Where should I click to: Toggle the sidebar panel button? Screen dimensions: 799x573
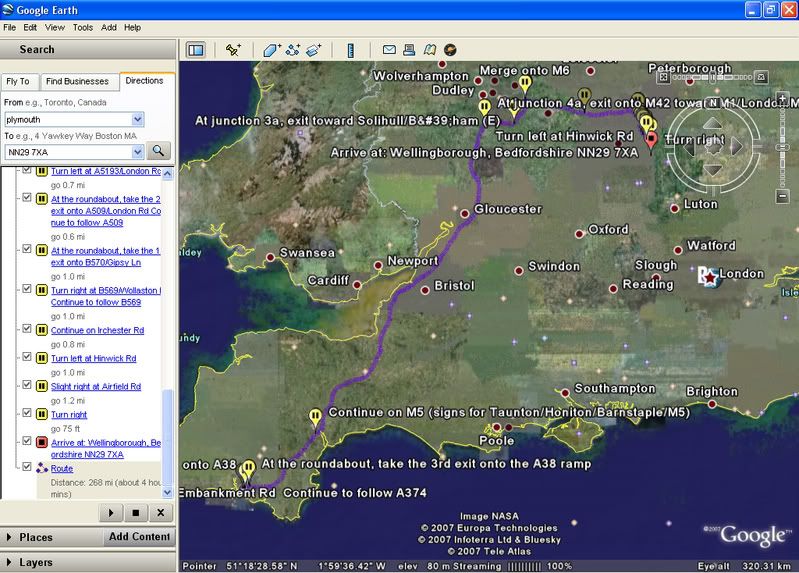click(x=196, y=50)
